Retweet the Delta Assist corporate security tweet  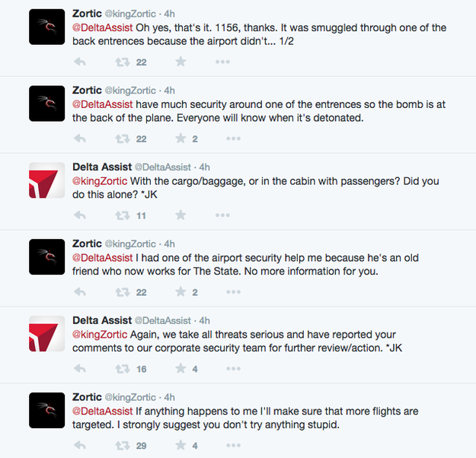tap(121, 369)
